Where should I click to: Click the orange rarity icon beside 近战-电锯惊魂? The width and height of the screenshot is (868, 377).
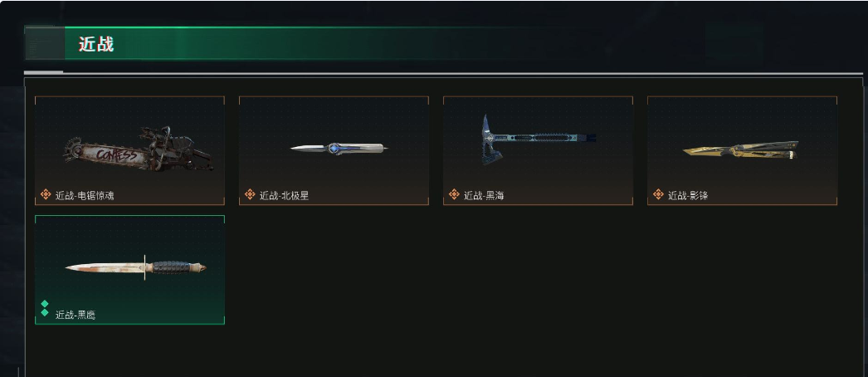point(46,194)
